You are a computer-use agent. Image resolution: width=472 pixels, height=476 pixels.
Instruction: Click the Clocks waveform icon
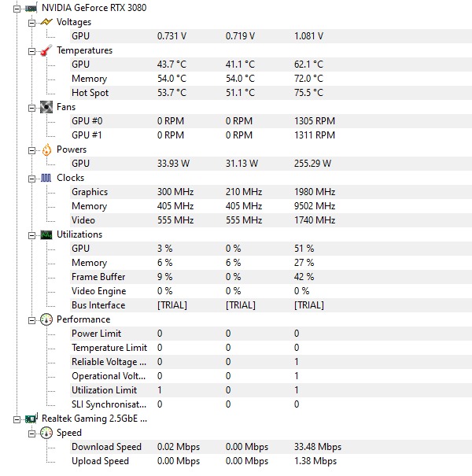pos(46,178)
